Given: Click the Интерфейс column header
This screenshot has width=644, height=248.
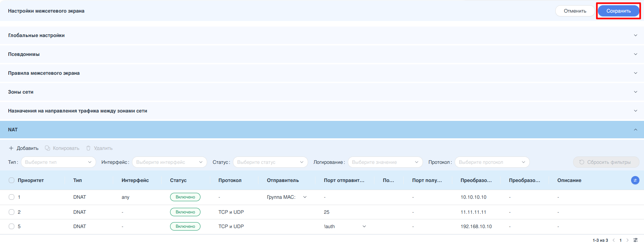Looking at the screenshot, I should click(x=135, y=180).
